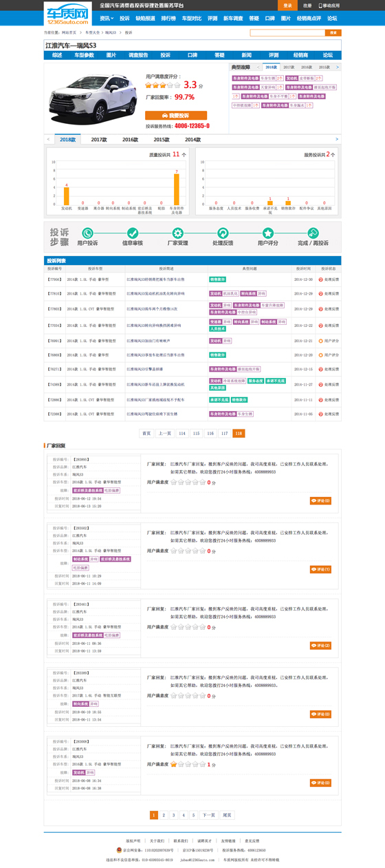The height and width of the screenshot is (868, 385).
Task: Click the 厂家受理 gear step icon
Action: [178, 233]
